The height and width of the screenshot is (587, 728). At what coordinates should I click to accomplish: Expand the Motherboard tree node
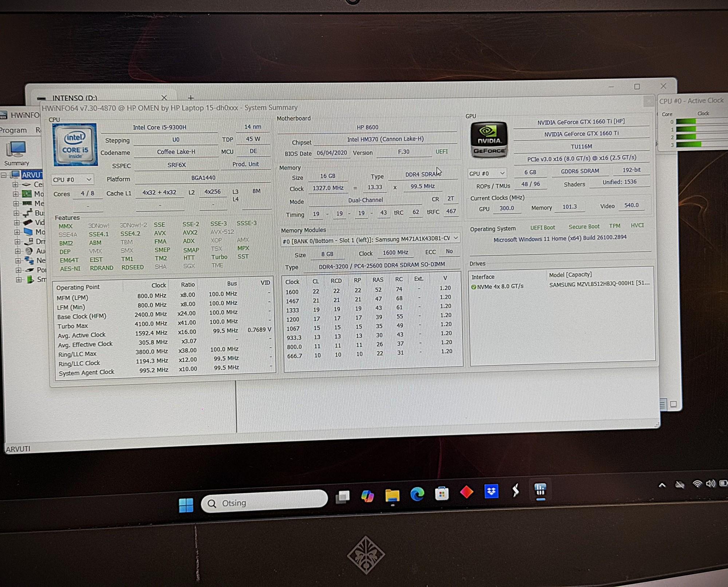[x=16, y=194]
